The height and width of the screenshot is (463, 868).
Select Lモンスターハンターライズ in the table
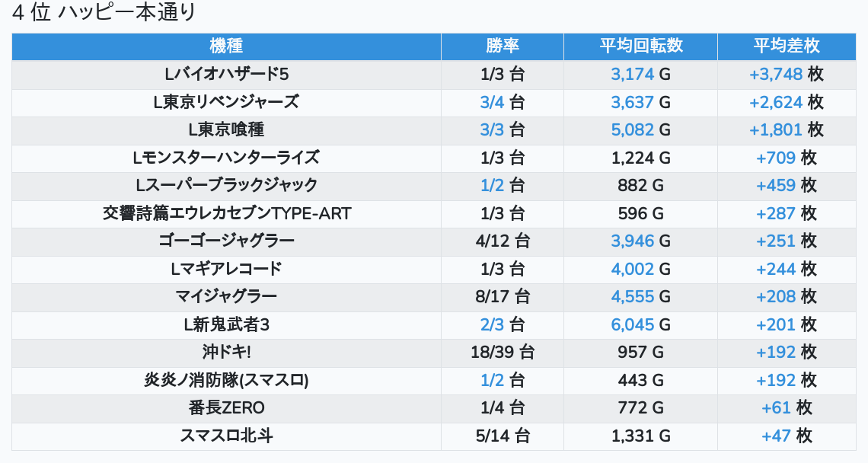tap(226, 158)
